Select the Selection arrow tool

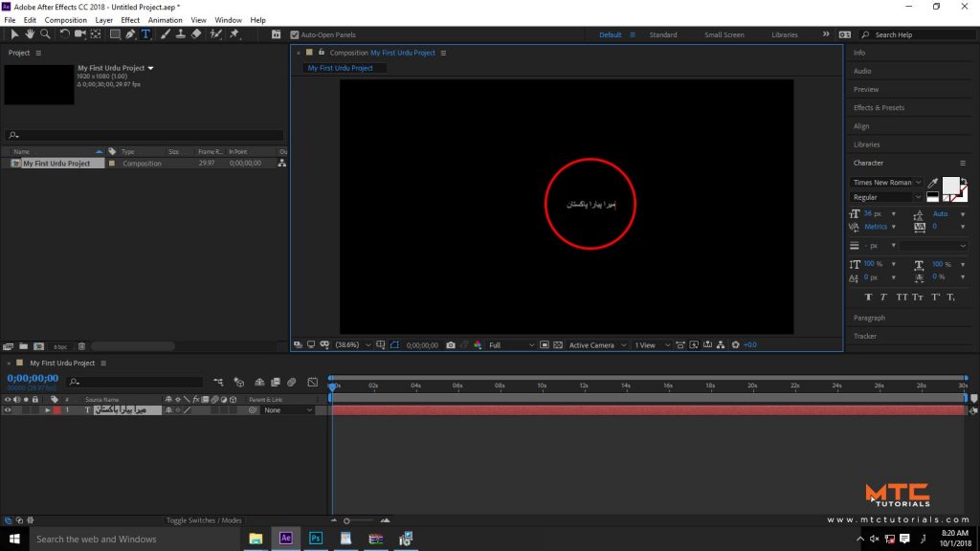pos(14,34)
